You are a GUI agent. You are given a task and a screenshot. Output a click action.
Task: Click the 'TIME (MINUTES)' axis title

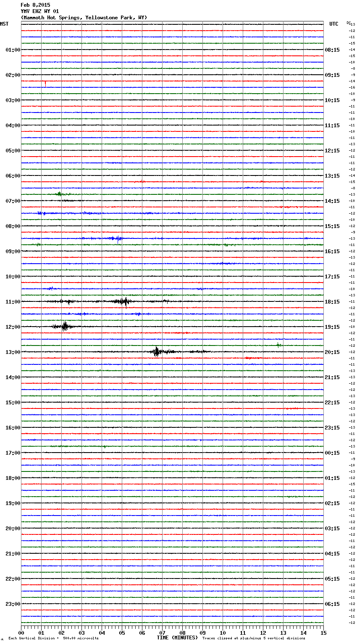(177, 638)
